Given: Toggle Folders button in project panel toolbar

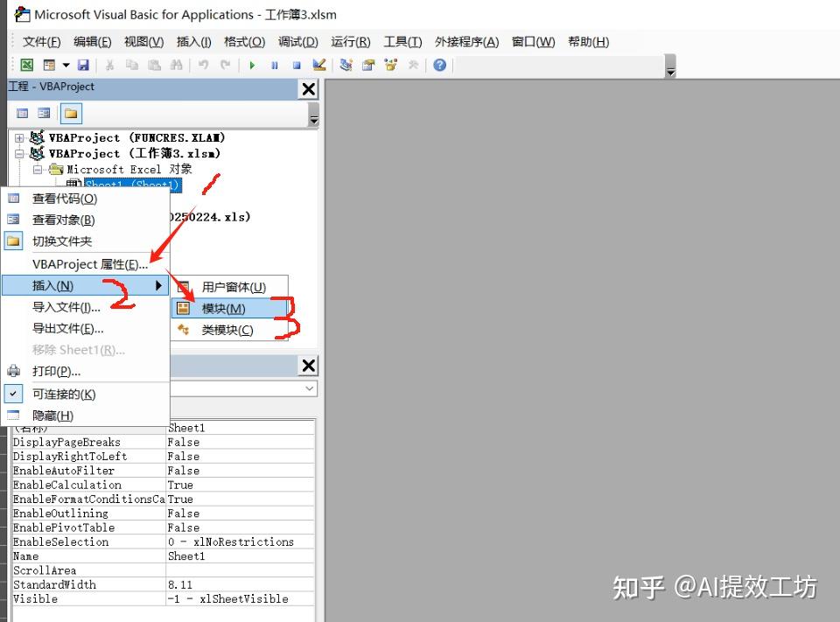Looking at the screenshot, I should click(x=71, y=114).
